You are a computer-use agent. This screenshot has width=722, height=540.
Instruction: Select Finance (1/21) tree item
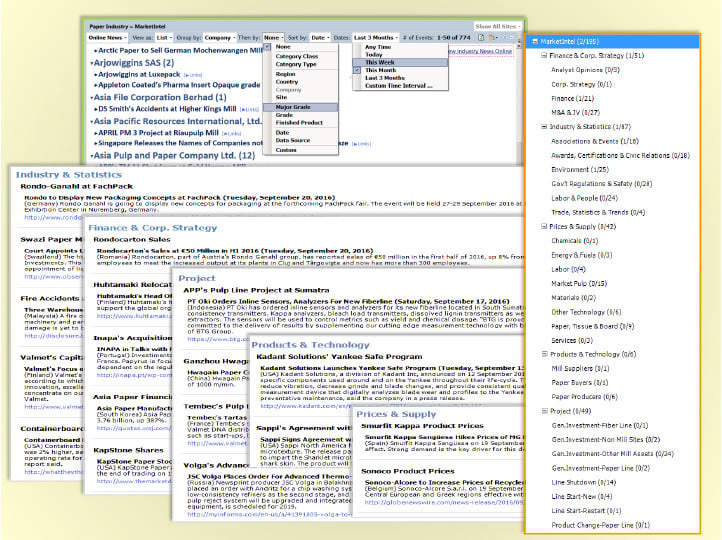pos(572,99)
